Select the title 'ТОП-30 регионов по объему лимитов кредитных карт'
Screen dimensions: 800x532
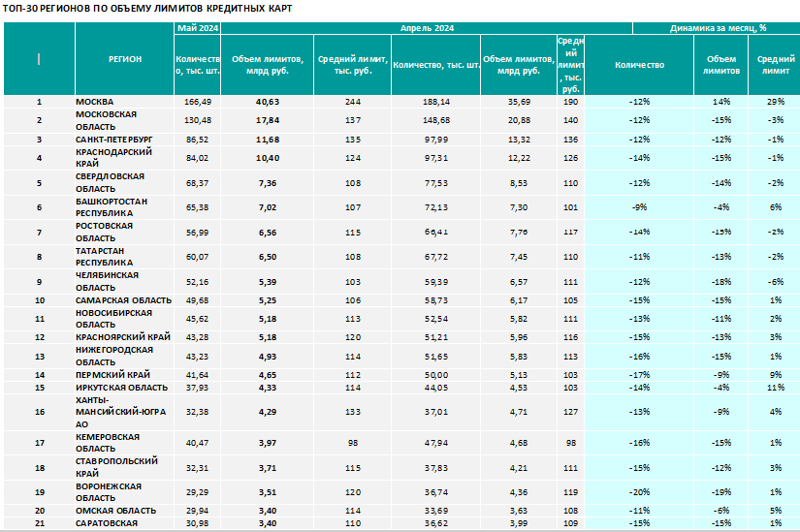[x=147, y=9]
